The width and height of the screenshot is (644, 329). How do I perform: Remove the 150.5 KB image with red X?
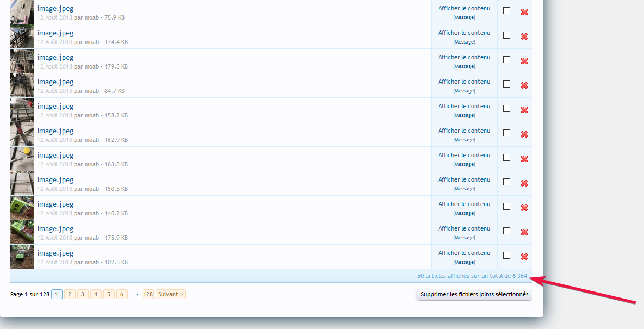[524, 183]
